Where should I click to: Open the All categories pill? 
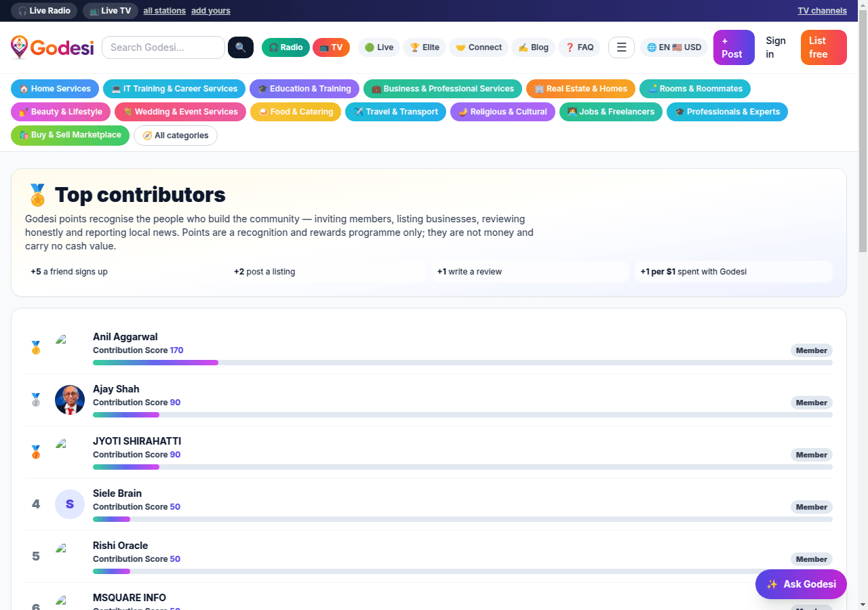(176, 136)
